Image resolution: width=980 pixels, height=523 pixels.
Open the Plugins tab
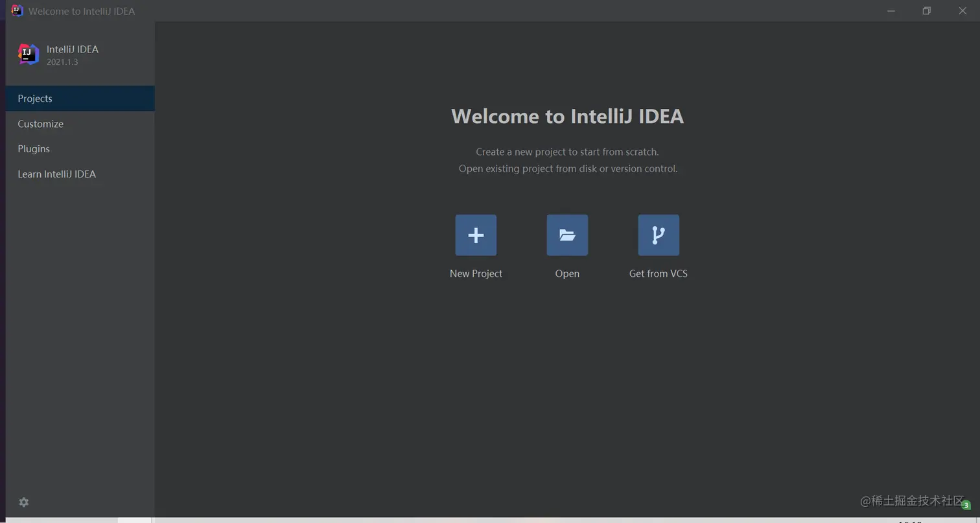(x=80, y=148)
